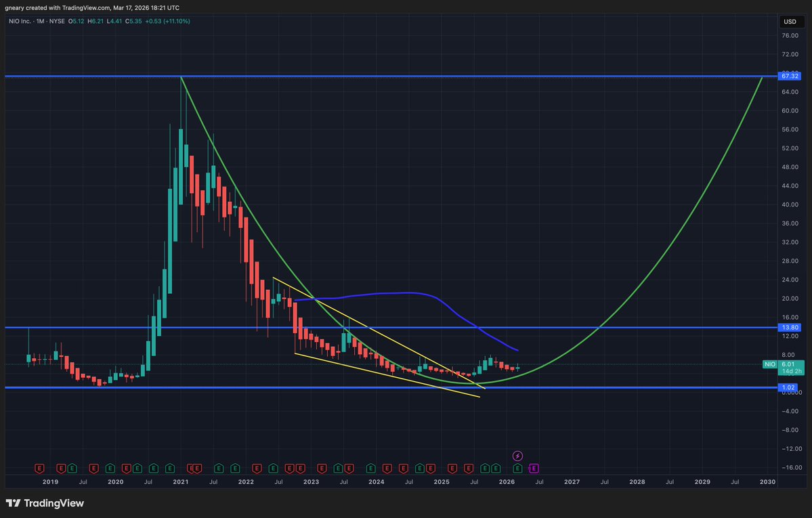Image resolution: width=812 pixels, height=518 pixels.
Task: Click the 13.80 price line label
Action: coord(790,327)
